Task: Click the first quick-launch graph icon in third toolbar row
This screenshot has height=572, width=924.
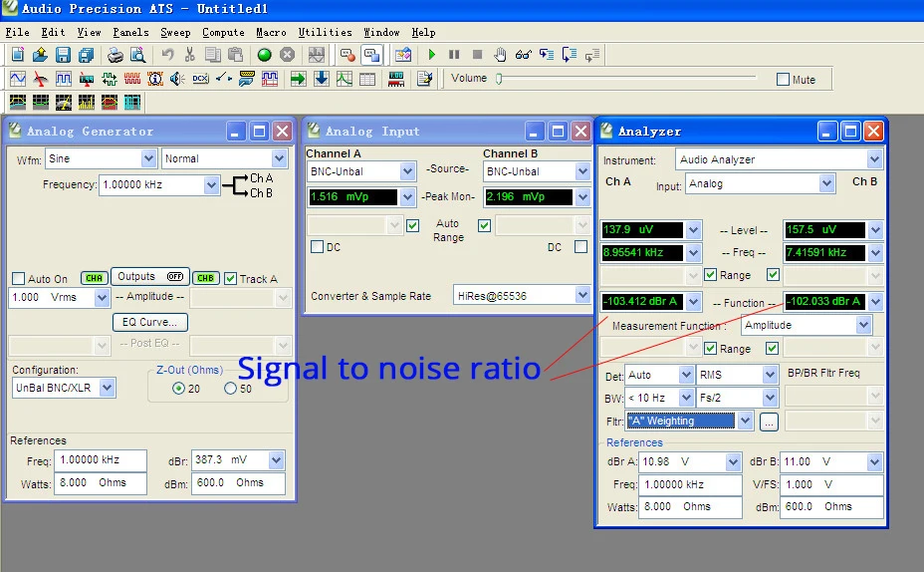Action: (x=18, y=102)
